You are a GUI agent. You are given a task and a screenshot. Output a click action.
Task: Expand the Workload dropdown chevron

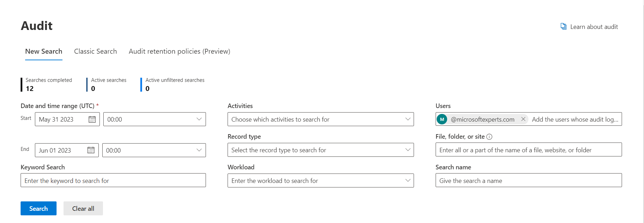coord(408,180)
